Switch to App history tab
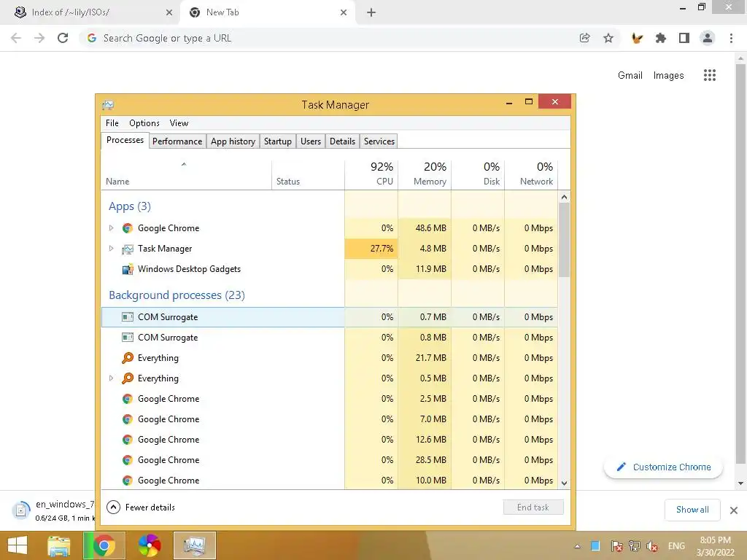747x560 pixels. coord(233,141)
